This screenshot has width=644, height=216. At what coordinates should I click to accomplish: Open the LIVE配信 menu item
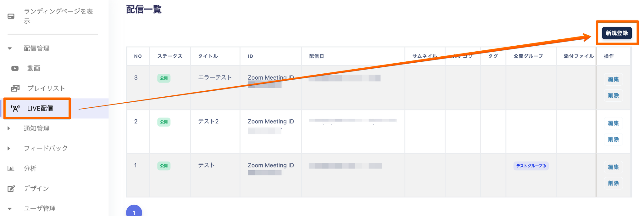pyautogui.click(x=40, y=109)
